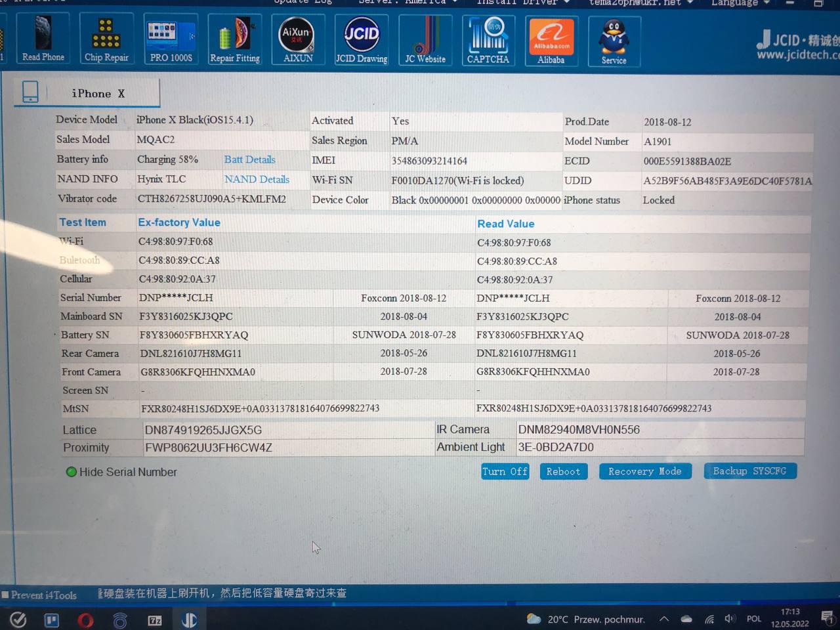Select the ECID value 000E5591388BA02E
Image resolution: width=840 pixels, height=630 pixels.
click(x=687, y=161)
